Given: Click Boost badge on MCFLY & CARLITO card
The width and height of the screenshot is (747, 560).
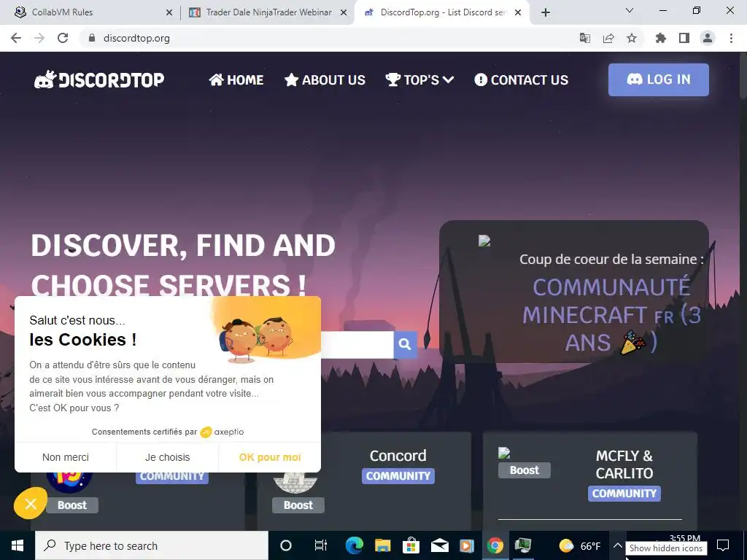Looking at the screenshot, I should (x=525, y=470).
